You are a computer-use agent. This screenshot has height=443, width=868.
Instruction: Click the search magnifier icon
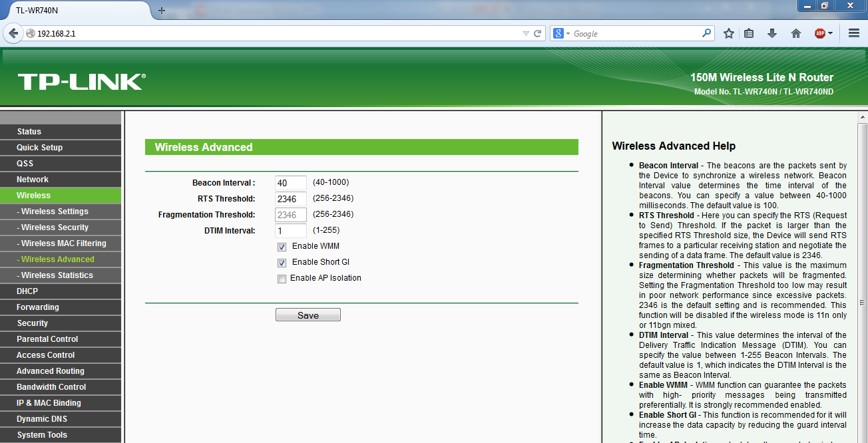point(707,33)
